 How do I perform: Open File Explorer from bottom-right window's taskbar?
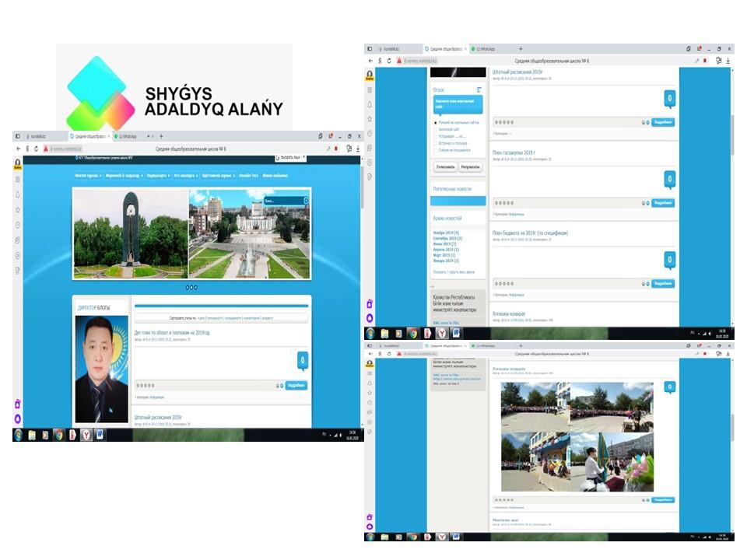[384, 537]
